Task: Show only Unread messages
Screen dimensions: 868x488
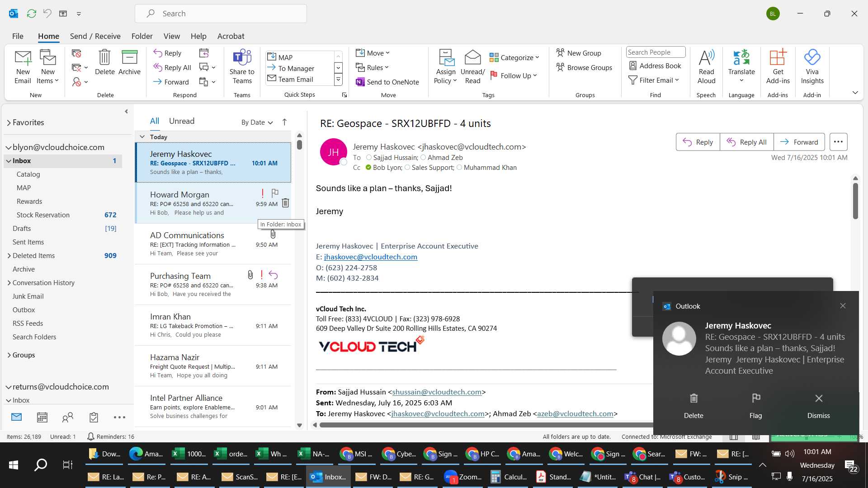Action: coord(182,121)
